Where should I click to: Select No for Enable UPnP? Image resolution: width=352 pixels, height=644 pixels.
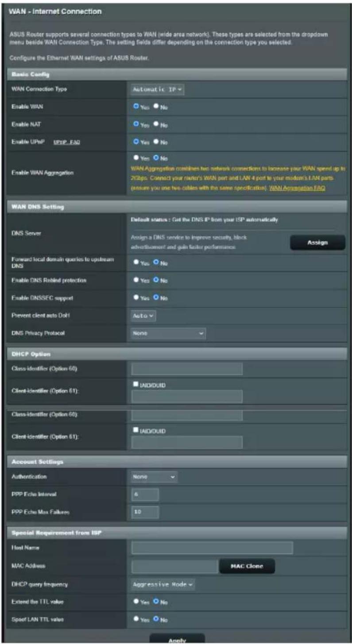[x=156, y=142]
